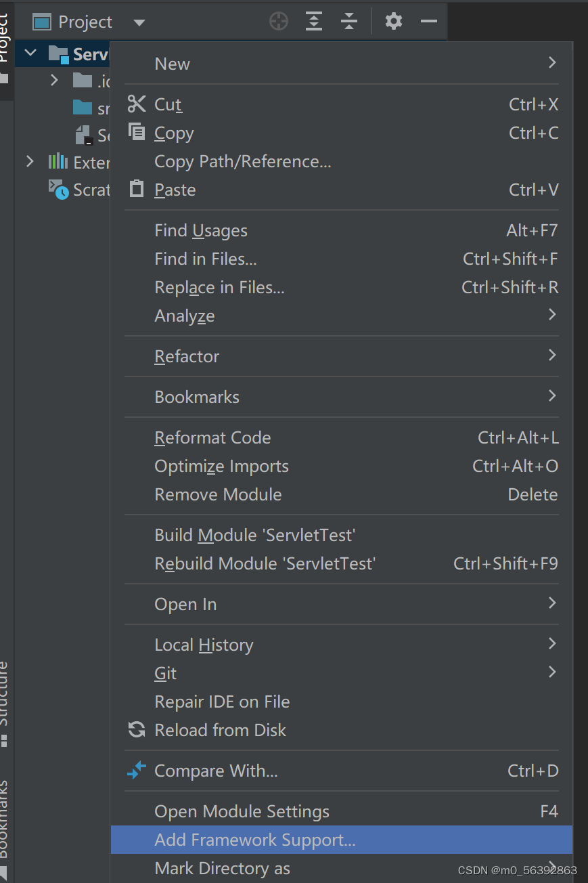Expand the .idea folder chevron
This screenshot has height=883, width=588.
click(55, 81)
